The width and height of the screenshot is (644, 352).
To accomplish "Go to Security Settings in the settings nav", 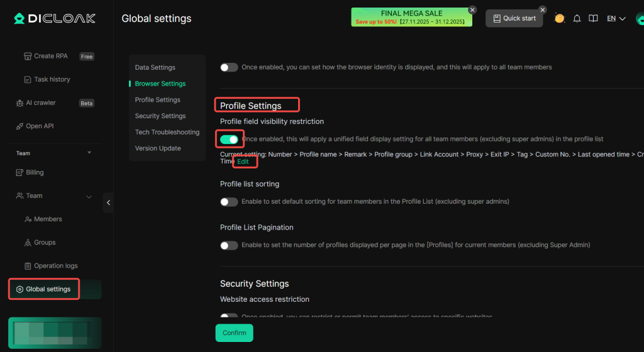I will tap(160, 116).
